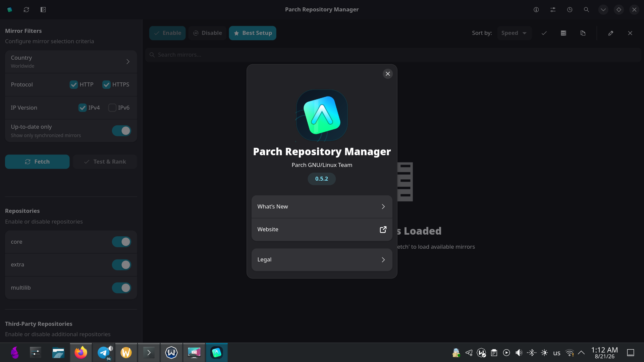Click the media player tray icon
The height and width of the screenshot is (362, 644).
506,353
